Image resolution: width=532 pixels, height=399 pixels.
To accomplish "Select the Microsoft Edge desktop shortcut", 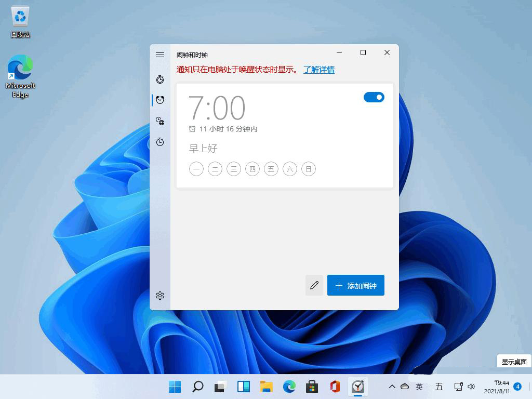I will click(x=20, y=76).
